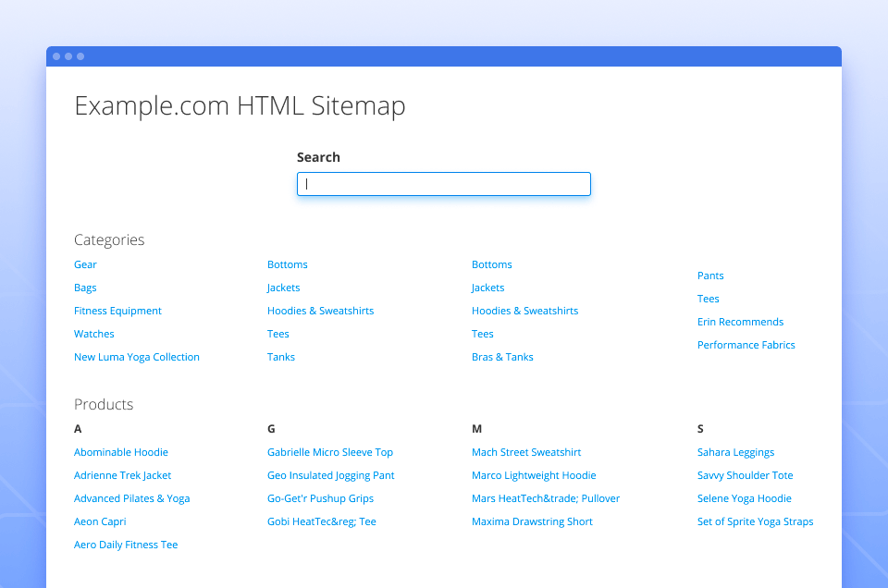The height and width of the screenshot is (588, 888).
Task: Open the Gabrielle Micro Sleeve Top
Action: click(x=329, y=452)
